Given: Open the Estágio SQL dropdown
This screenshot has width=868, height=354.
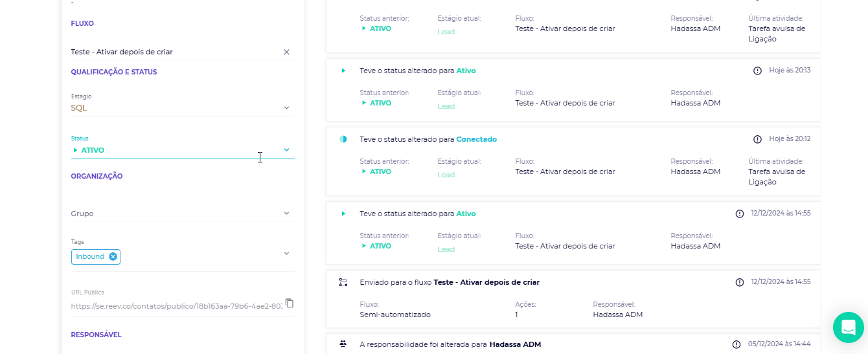Looking at the screenshot, I should pyautogui.click(x=183, y=108).
